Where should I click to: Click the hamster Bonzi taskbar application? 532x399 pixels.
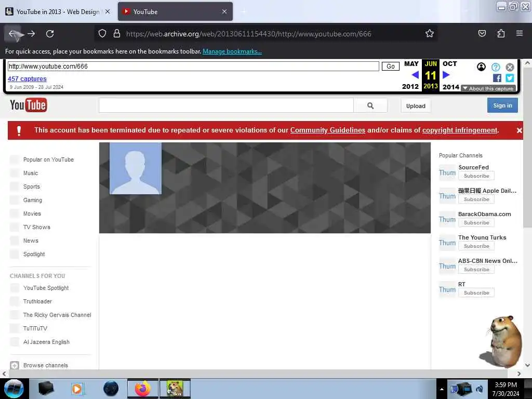(175, 389)
